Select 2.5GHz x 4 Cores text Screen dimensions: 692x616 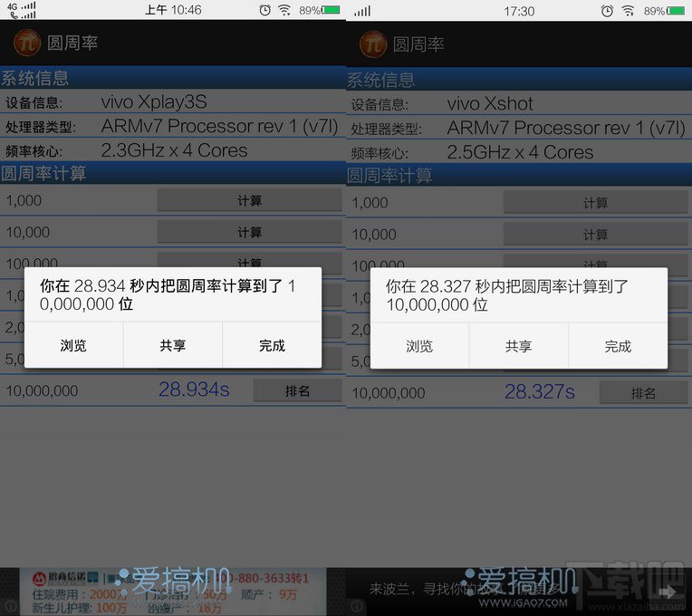click(520, 152)
